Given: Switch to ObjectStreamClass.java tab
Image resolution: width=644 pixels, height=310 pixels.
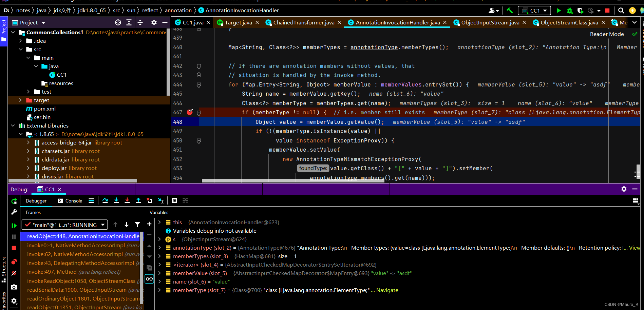Looking at the screenshot, I should point(569,22).
